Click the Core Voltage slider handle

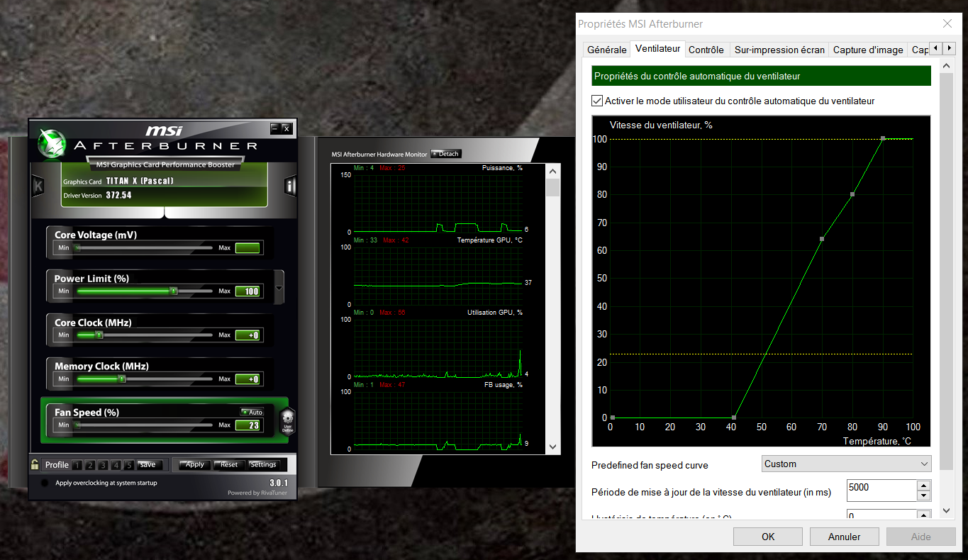click(x=77, y=247)
